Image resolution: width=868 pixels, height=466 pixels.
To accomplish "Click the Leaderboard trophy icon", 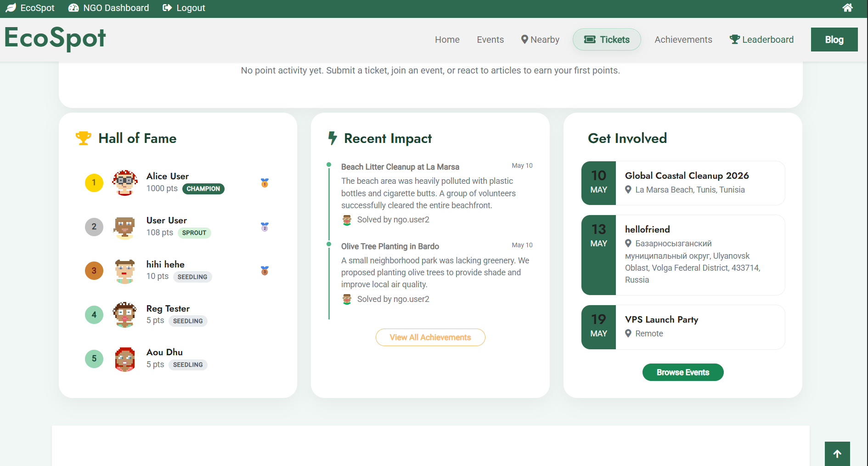I will coord(735,40).
